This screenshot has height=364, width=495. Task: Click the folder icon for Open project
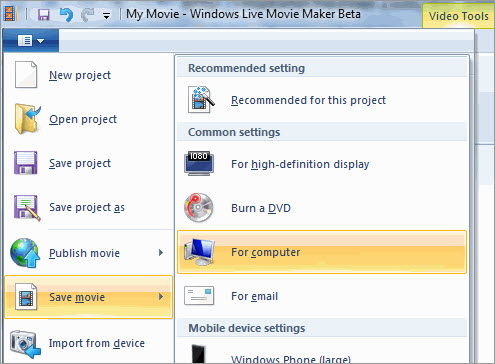(27, 119)
